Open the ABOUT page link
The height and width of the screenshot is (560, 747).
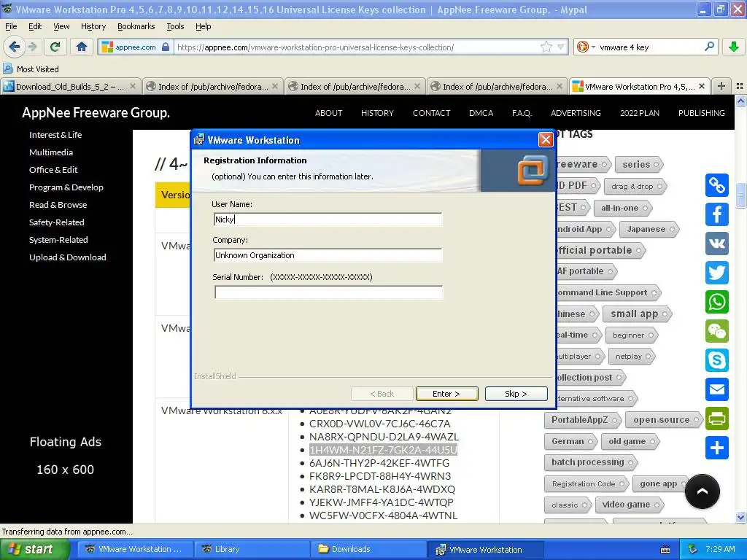click(329, 113)
